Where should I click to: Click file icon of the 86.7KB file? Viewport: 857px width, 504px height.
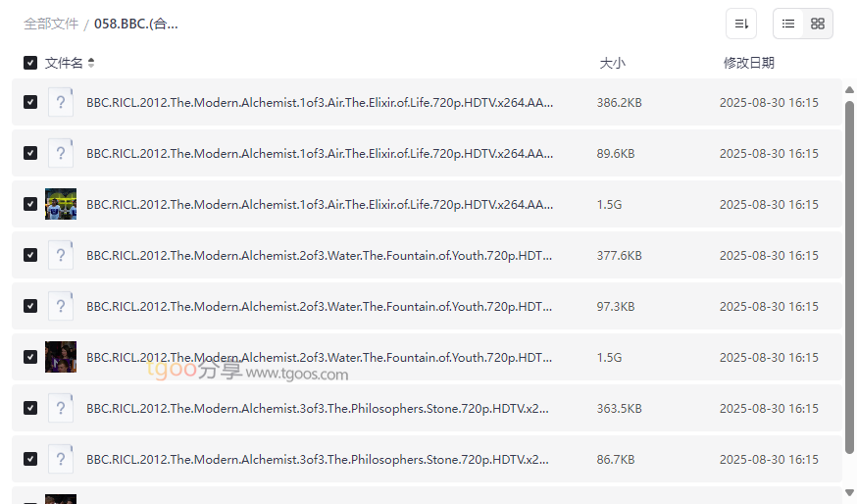[61, 459]
